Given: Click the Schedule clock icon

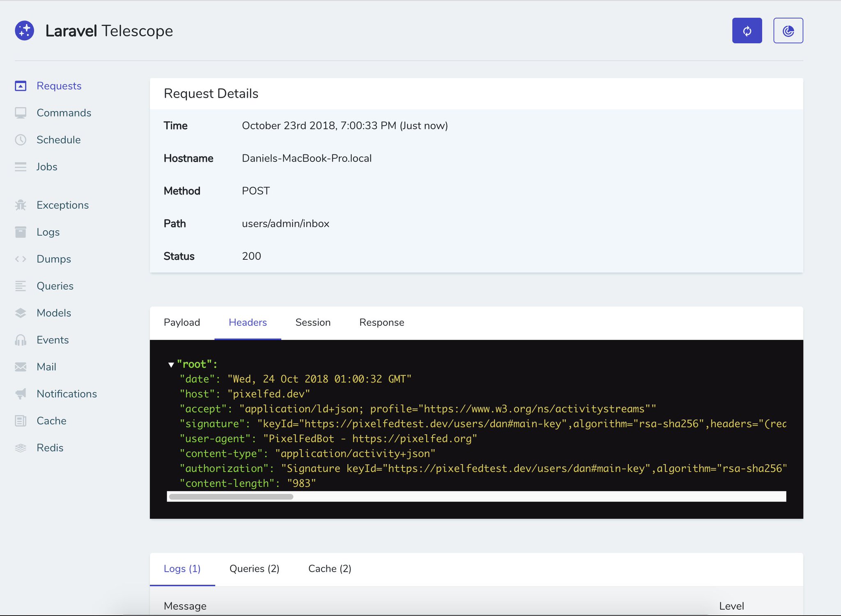Looking at the screenshot, I should (x=21, y=140).
